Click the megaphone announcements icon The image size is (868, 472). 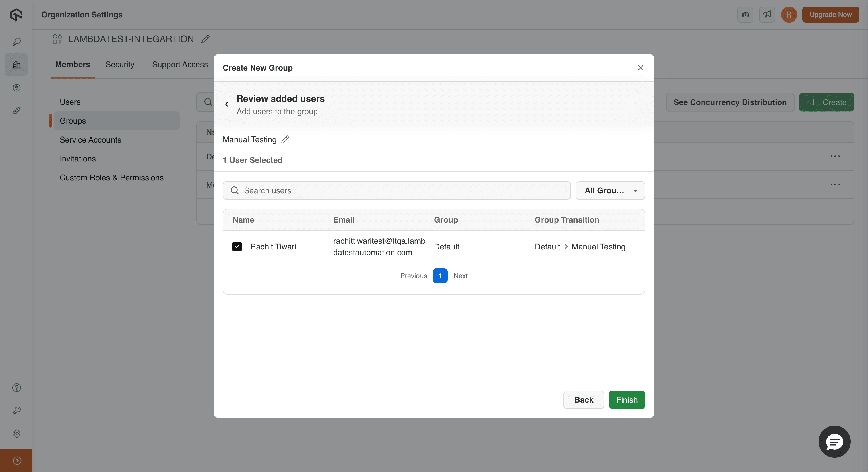pyautogui.click(x=767, y=14)
